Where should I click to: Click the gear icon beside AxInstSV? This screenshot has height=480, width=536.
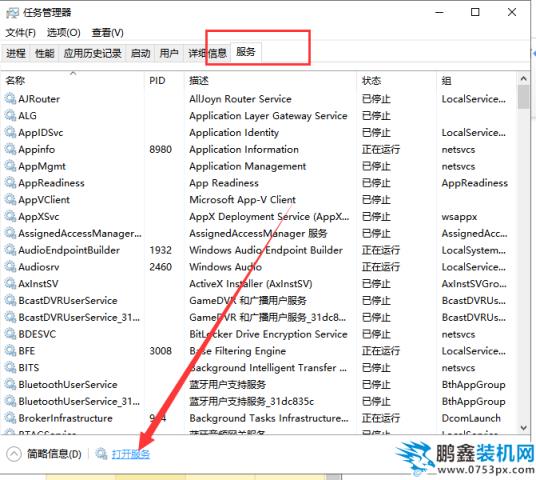click(x=10, y=283)
